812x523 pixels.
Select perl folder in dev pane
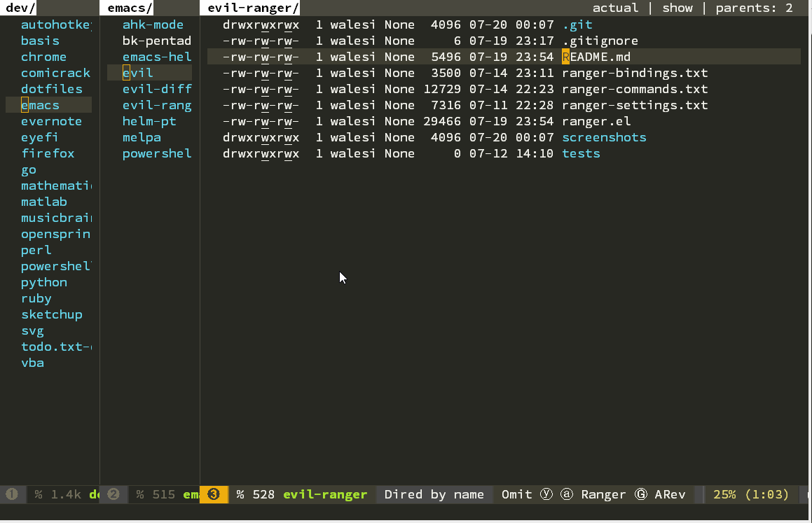click(x=36, y=250)
